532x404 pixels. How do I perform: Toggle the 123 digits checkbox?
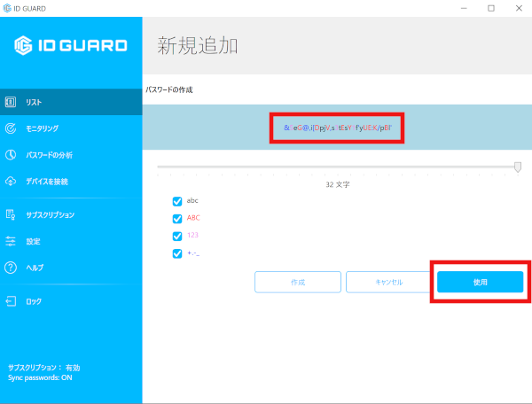pyautogui.click(x=177, y=236)
